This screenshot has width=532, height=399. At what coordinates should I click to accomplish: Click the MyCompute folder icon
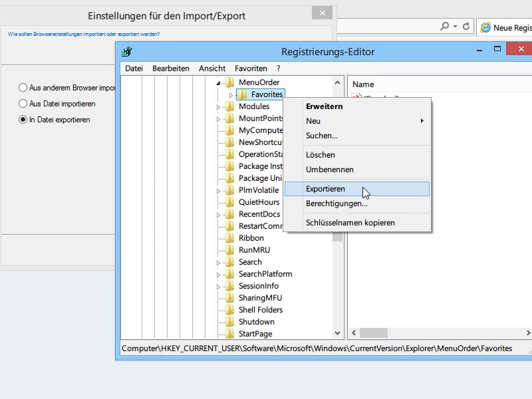pyautogui.click(x=230, y=130)
